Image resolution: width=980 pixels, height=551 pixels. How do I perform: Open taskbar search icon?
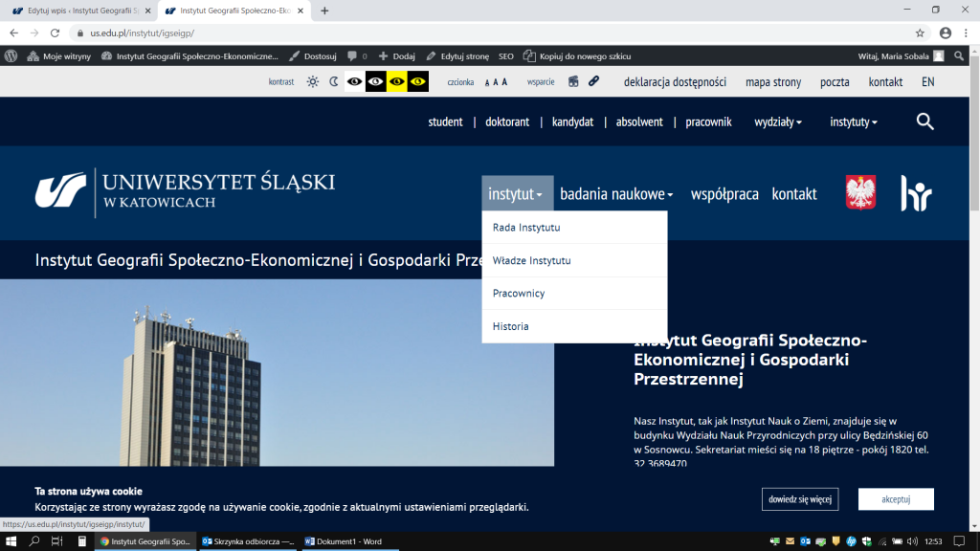click(x=33, y=541)
